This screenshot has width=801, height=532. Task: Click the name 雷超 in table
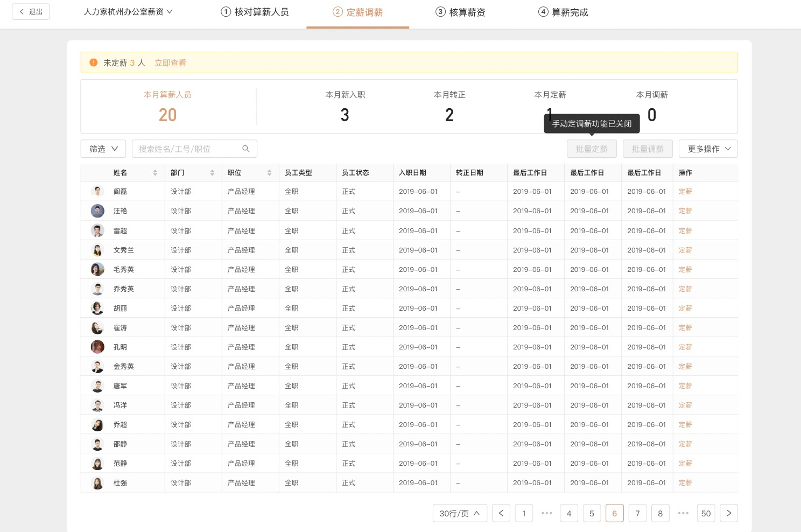(120, 230)
